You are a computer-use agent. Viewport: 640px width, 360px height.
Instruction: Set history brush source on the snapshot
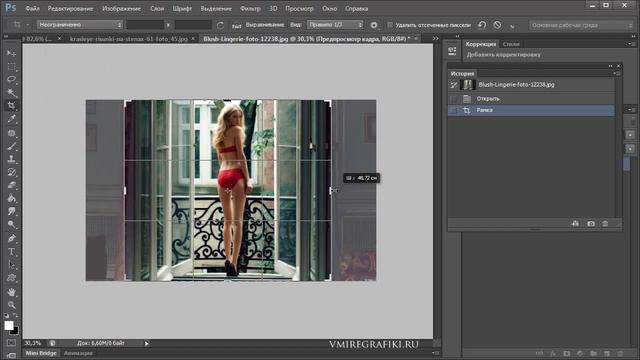point(453,85)
